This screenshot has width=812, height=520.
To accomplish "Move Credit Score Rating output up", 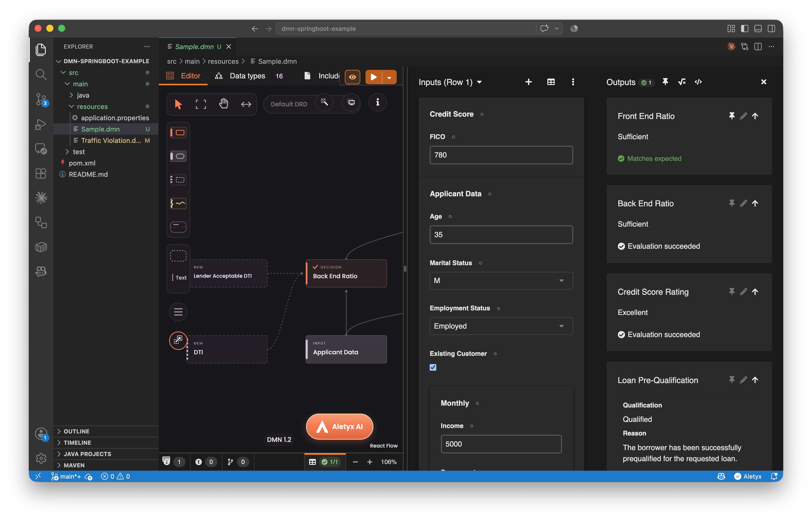I will [755, 291].
